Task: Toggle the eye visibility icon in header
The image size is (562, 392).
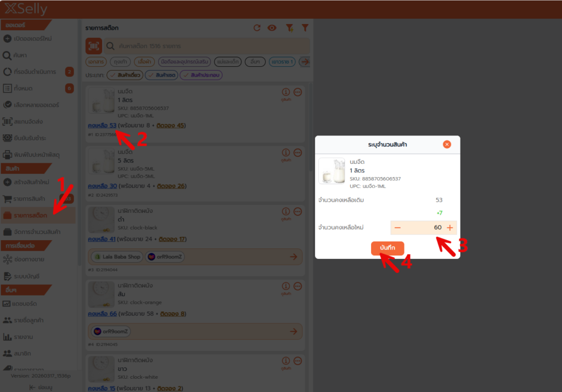Action: (272, 28)
